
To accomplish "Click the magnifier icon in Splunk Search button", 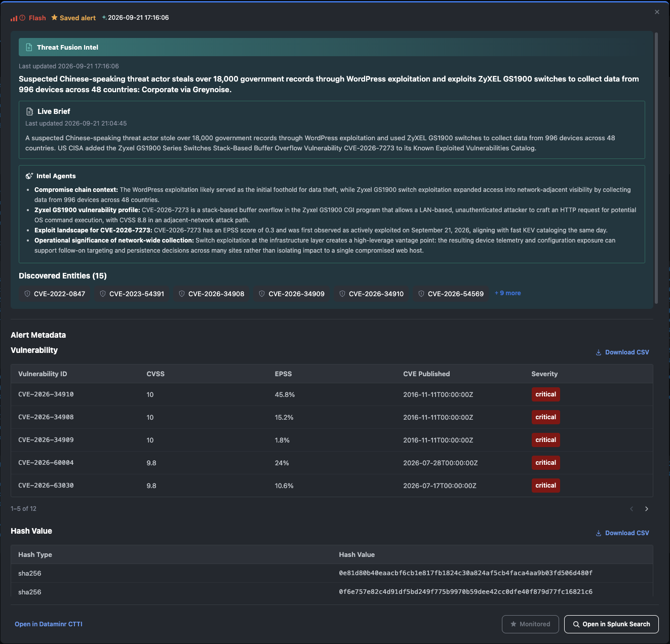I will click(x=576, y=624).
